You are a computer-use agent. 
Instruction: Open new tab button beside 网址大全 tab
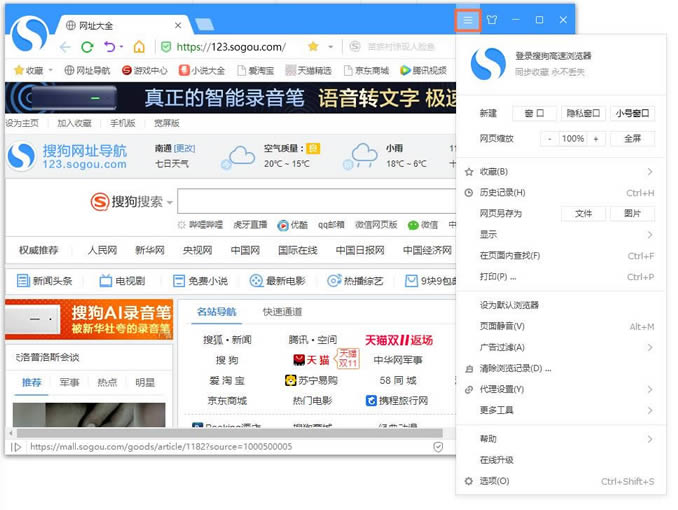point(204,25)
